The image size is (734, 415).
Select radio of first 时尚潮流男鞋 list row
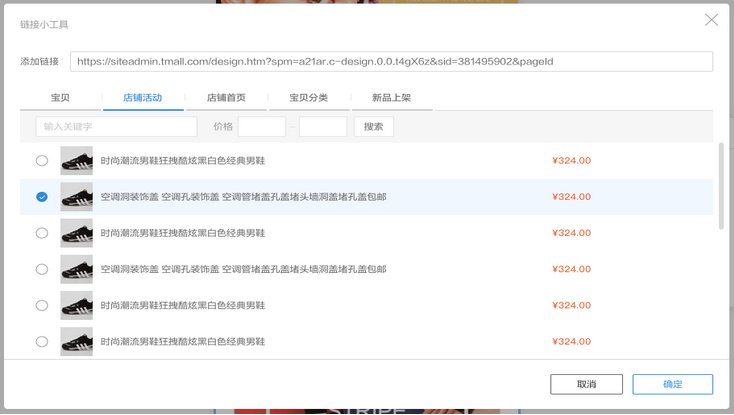42,161
